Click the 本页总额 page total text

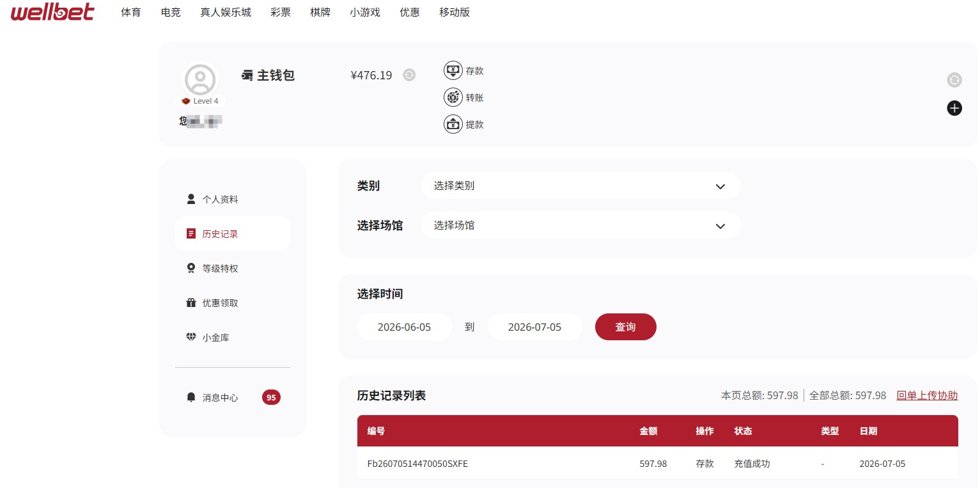[759, 395]
